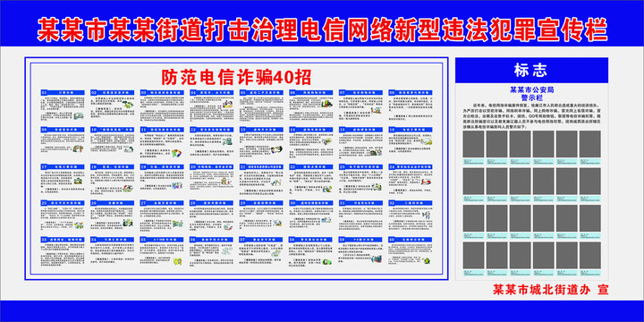The width and height of the screenshot is (644, 322).
Task: Click the 警示栏 subtitle text
Action: [x=532, y=97]
